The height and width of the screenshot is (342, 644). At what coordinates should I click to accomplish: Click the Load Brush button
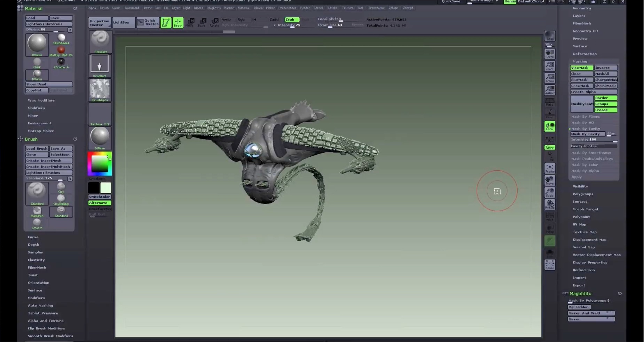tap(37, 148)
